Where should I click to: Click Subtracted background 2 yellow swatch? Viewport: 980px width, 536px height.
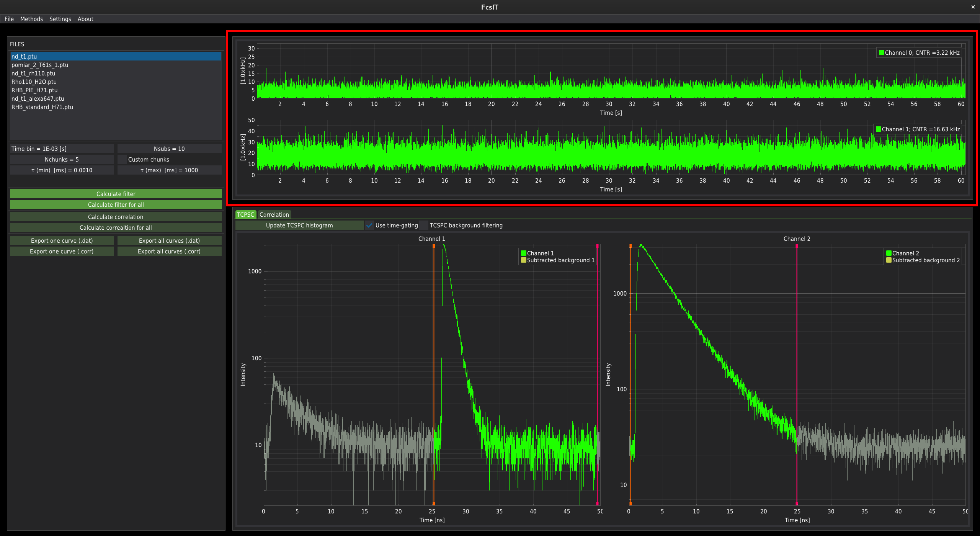click(889, 260)
